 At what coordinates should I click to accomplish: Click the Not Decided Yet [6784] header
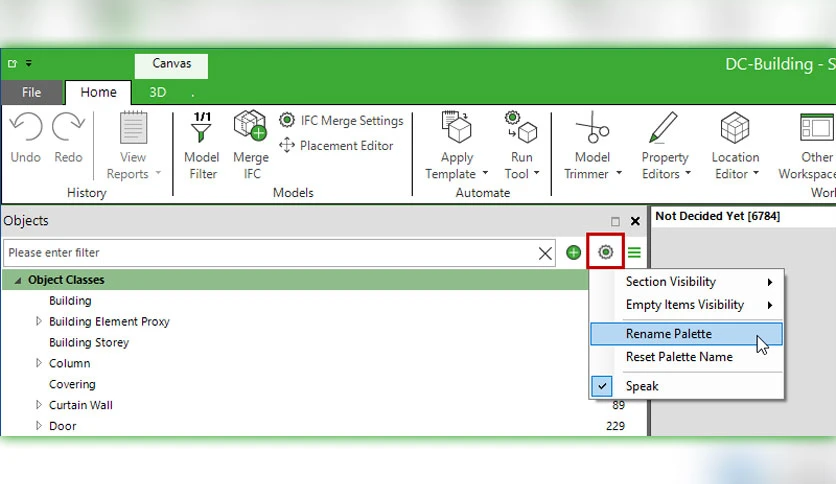click(x=717, y=216)
